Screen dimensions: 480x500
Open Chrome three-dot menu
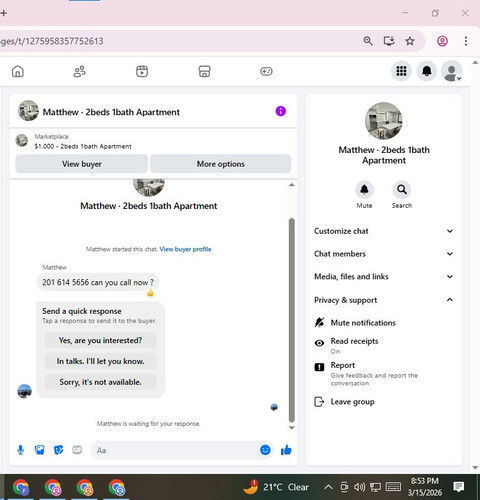click(466, 41)
